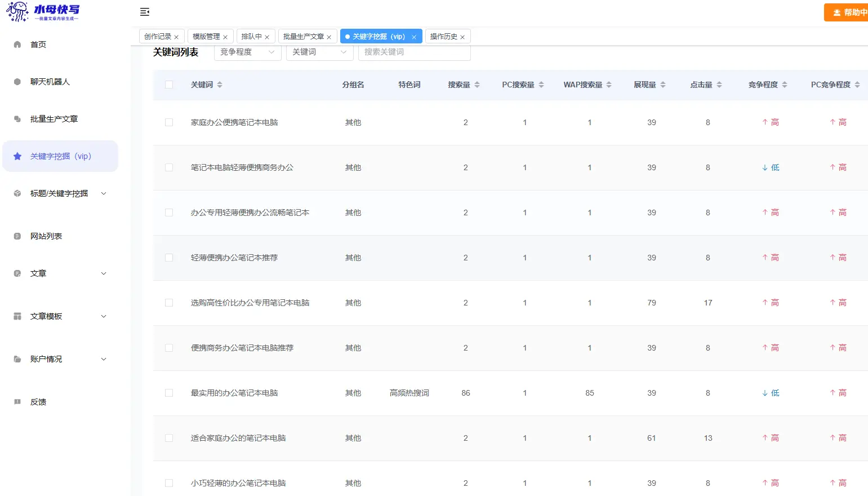Click the 账户情况 account icon
Image resolution: width=868 pixels, height=496 pixels.
(x=17, y=359)
